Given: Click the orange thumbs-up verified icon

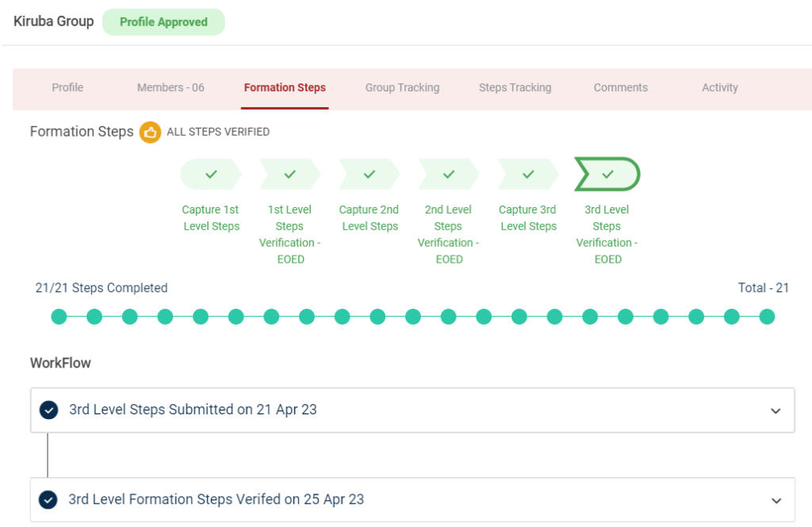Looking at the screenshot, I should pyautogui.click(x=150, y=132).
